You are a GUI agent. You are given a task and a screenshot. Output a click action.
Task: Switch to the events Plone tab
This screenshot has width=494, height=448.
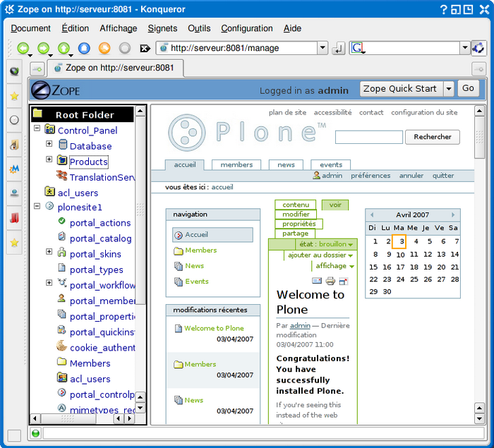pos(330,165)
